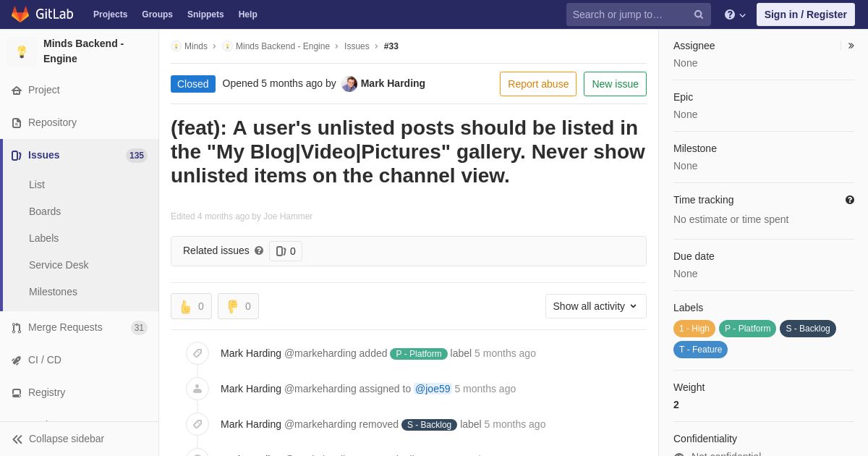Image resolution: width=868 pixels, height=456 pixels.
Task: Click the search magnifier icon
Action: click(698, 14)
